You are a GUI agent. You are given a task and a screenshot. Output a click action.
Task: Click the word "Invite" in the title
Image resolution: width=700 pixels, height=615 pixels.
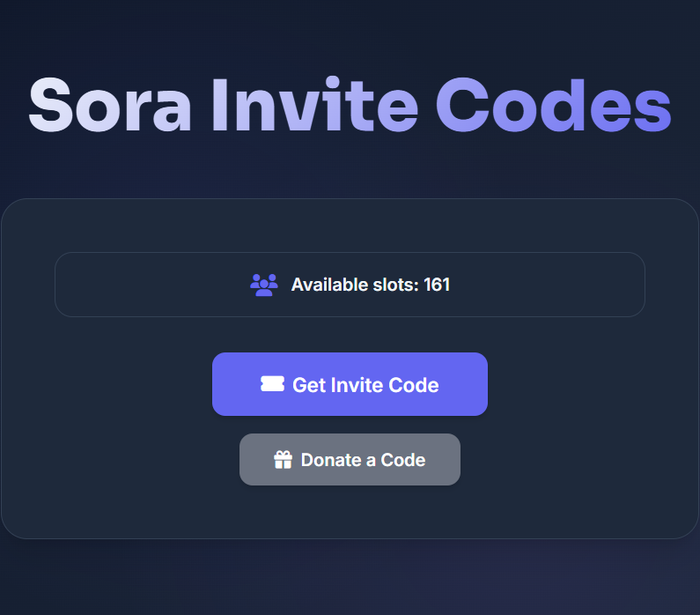click(x=314, y=106)
